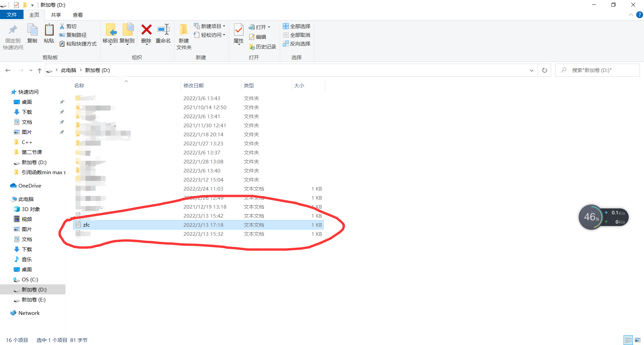This screenshot has width=644, height=345.
Task: Open the Customize Quick Access Toolbar dropdown
Action: tap(32, 5)
